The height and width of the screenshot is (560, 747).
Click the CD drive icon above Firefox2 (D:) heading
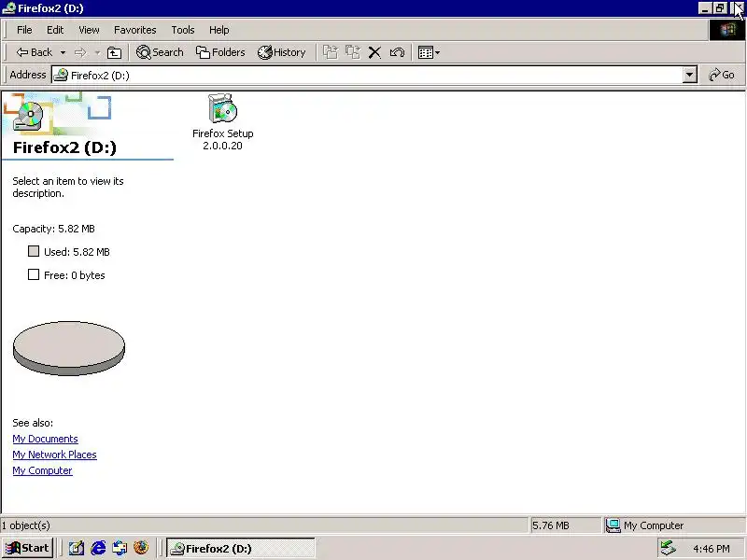pos(28,116)
